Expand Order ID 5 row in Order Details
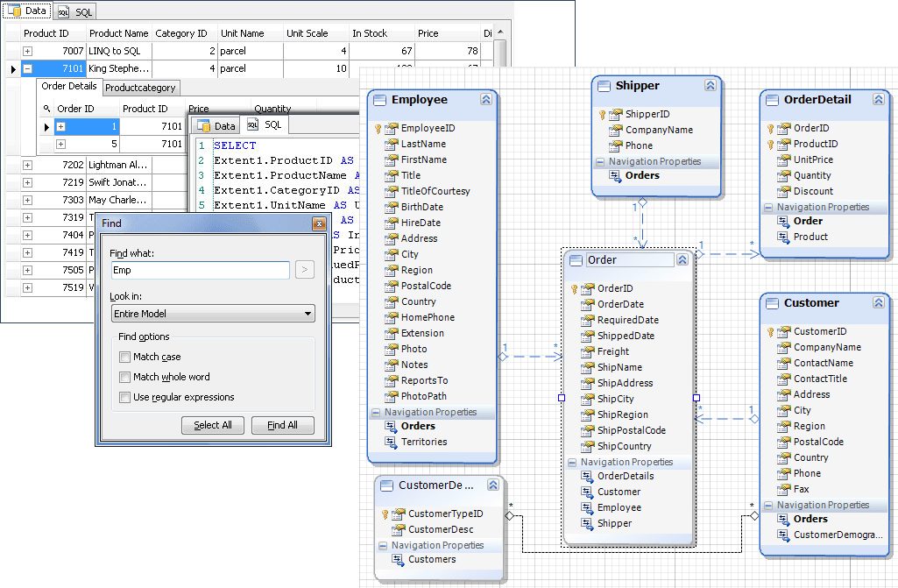 click(x=60, y=145)
